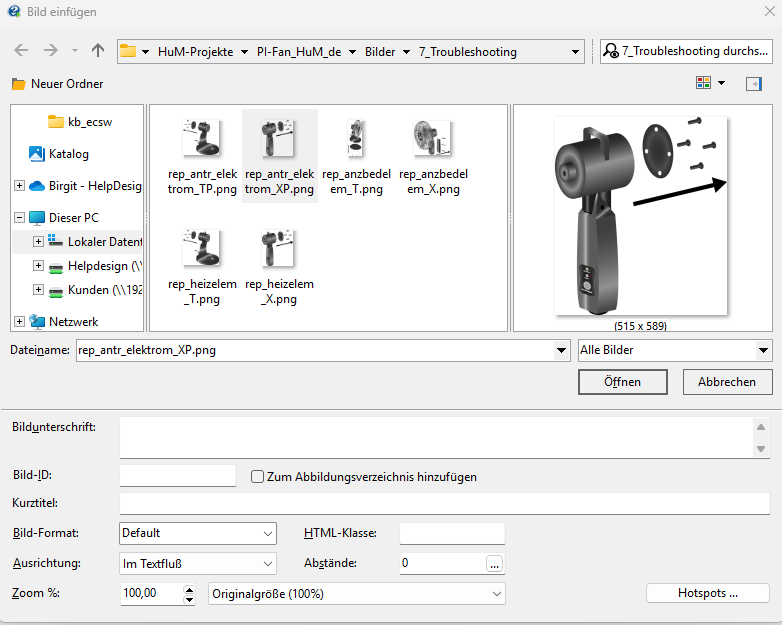Screen dimensions: 782x625
Task: Click the Öffnen button
Action: (x=622, y=382)
